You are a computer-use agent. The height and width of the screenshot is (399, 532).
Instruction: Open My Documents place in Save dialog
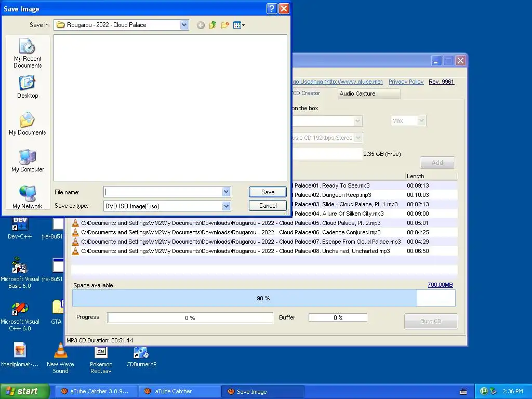click(x=28, y=124)
